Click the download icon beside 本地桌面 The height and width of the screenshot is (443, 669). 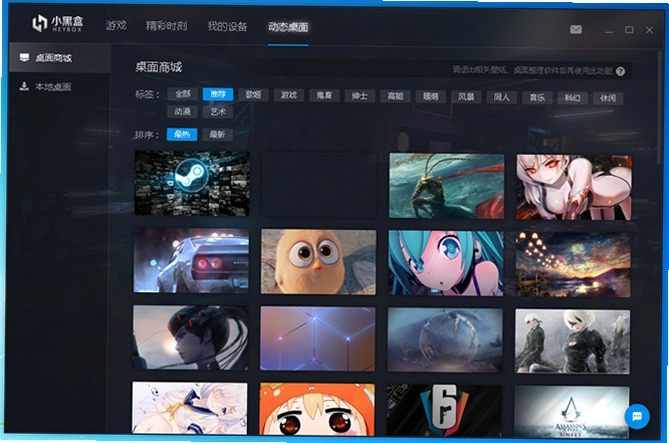click(x=24, y=86)
